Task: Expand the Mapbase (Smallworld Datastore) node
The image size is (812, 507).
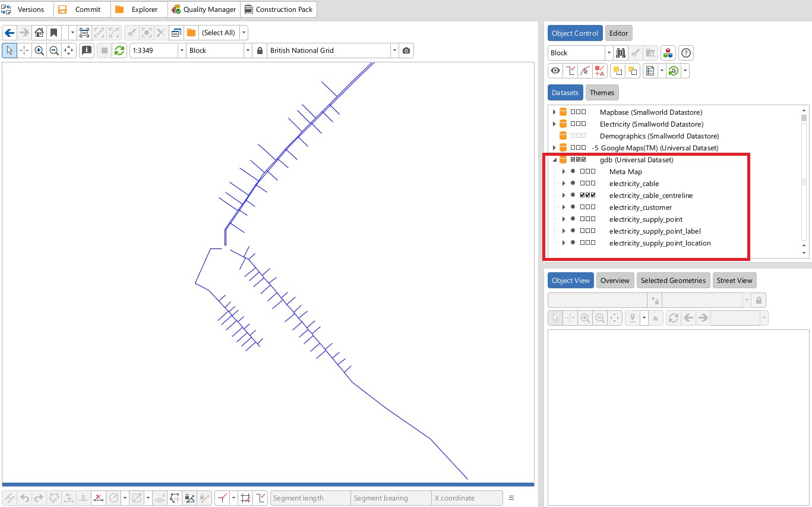Action: 554,112
